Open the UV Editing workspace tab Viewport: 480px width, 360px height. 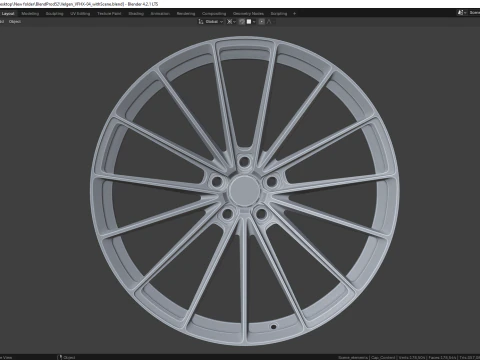80,14
